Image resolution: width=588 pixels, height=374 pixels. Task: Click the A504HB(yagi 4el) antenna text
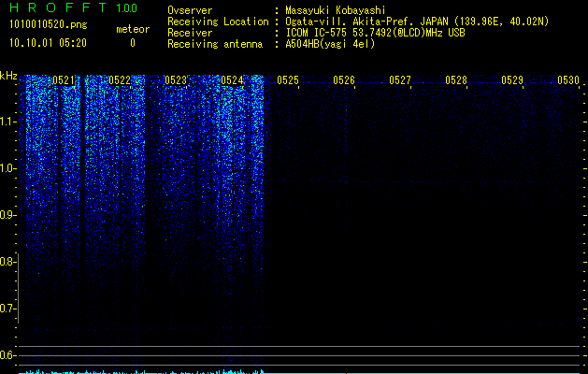[x=330, y=44]
